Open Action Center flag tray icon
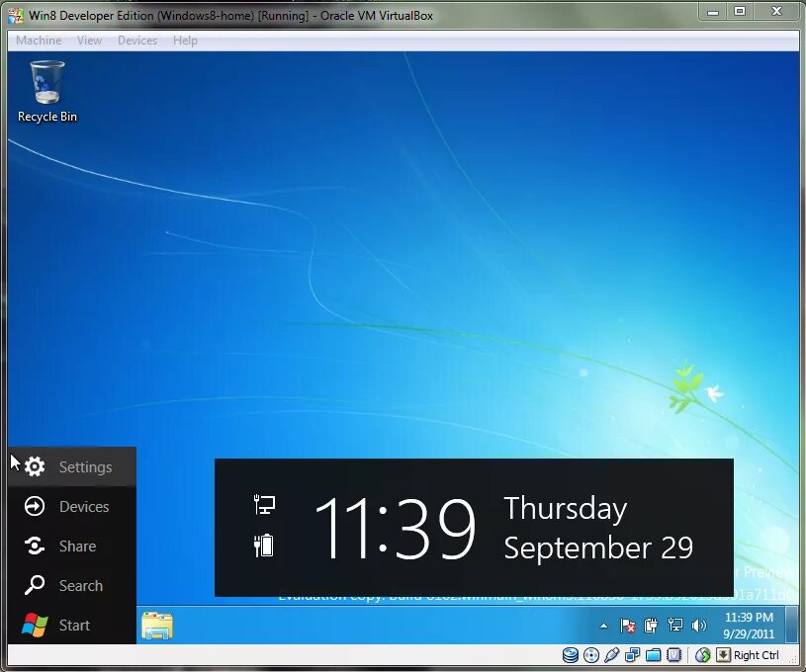Screen dimensions: 806x672 tap(627, 626)
